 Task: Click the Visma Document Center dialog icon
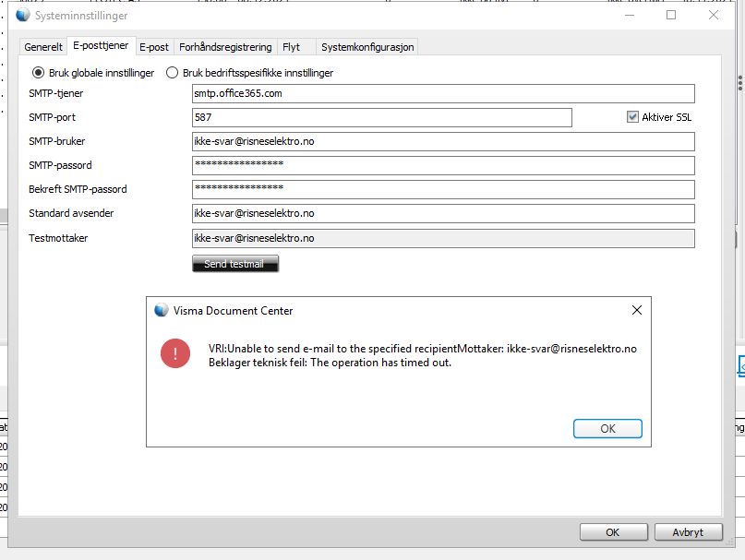[162, 310]
